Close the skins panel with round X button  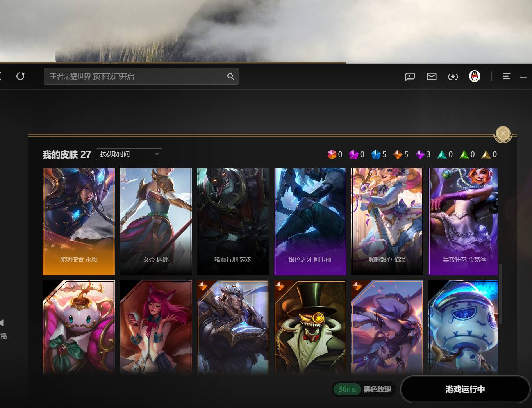tap(503, 134)
